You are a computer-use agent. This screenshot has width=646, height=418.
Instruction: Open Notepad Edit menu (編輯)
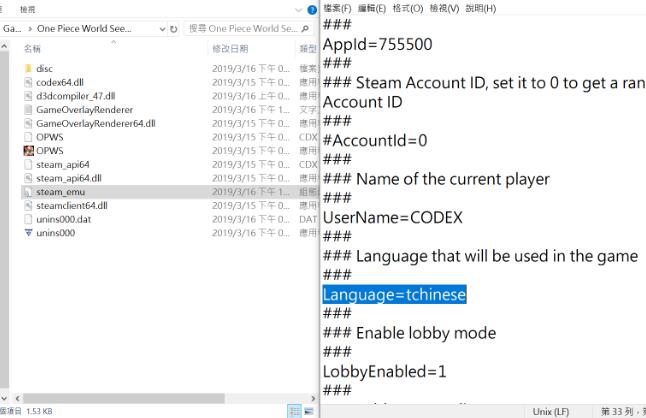[372, 8]
